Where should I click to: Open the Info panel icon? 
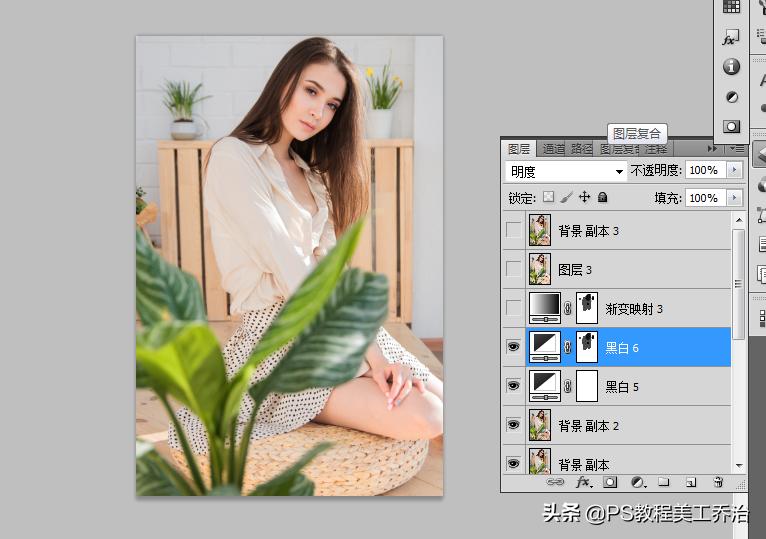[x=731, y=66]
